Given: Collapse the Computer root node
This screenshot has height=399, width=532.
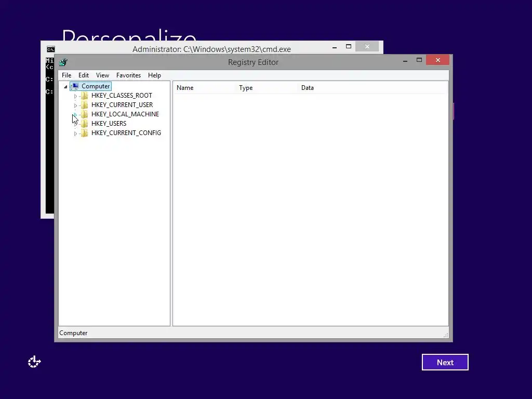Looking at the screenshot, I should click(x=65, y=87).
